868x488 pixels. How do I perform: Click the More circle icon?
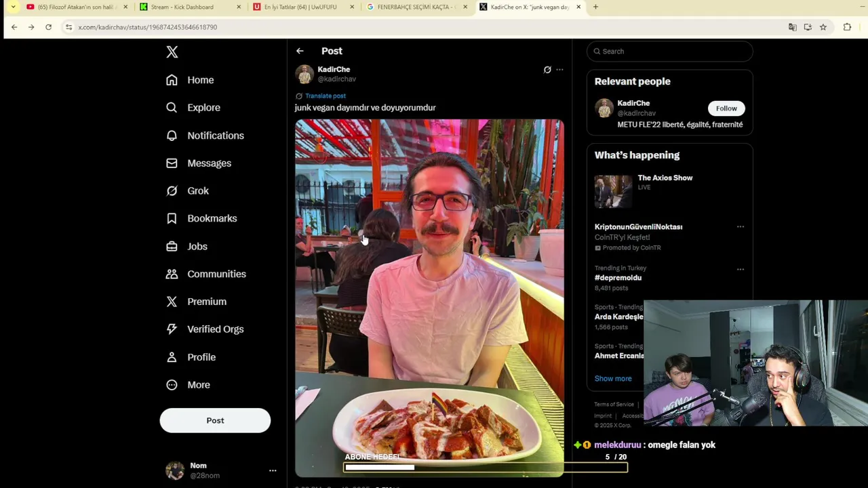coord(172,385)
